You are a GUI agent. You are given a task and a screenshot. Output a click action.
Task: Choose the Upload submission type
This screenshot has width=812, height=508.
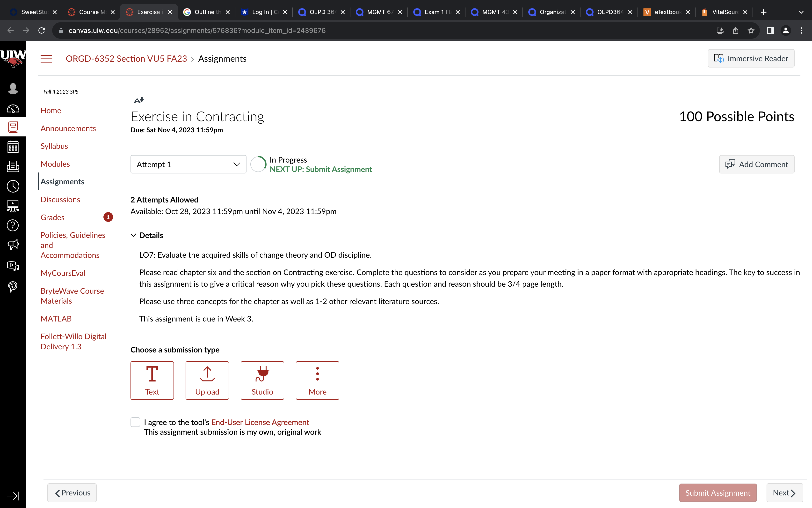point(207,380)
